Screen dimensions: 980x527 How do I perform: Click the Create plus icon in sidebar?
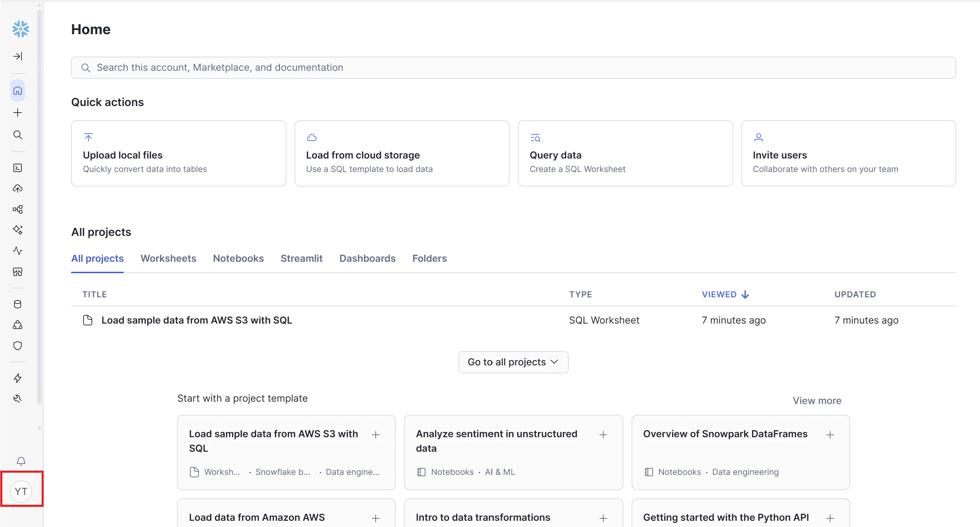(x=18, y=113)
